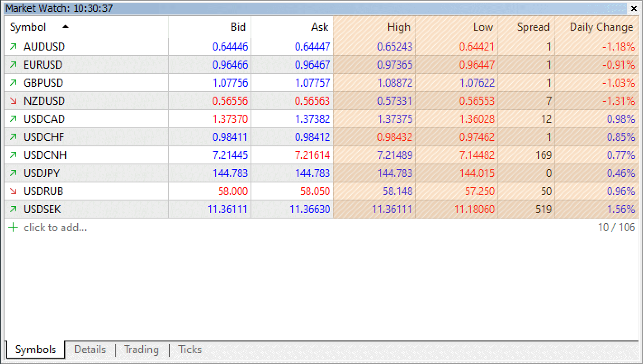Select the Symbols tab
643x364 pixels.
[x=35, y=349]
